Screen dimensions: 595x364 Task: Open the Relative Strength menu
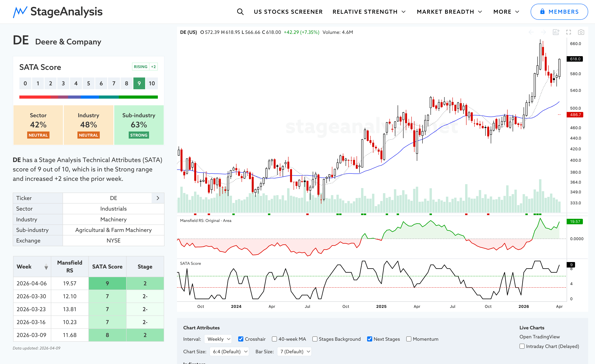pos(369,12)
